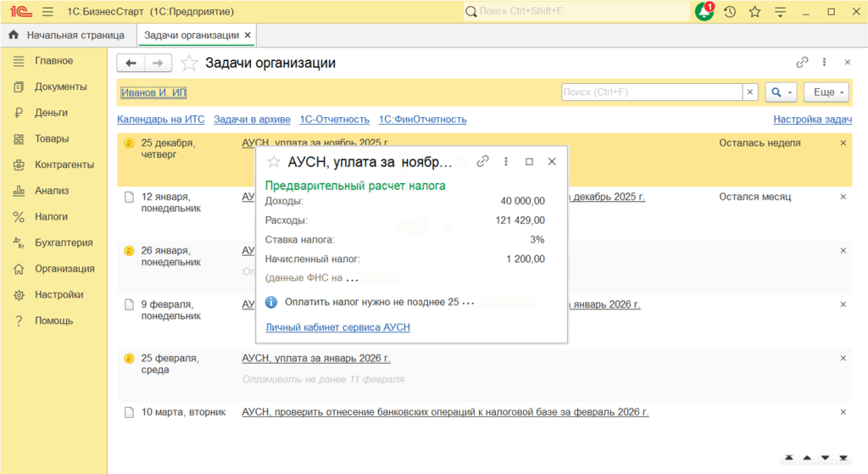Add Задачи организации page to favorites
This screenshot has height=474, width=868.
pos(190,63)
